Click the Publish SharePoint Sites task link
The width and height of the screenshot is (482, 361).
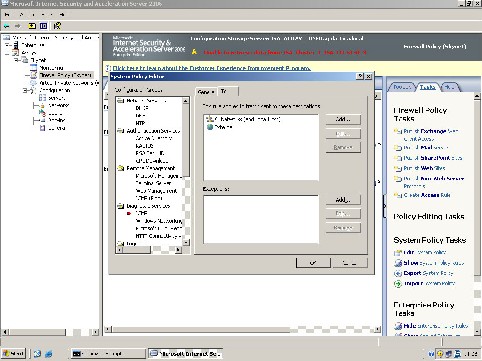click(433, 158)
